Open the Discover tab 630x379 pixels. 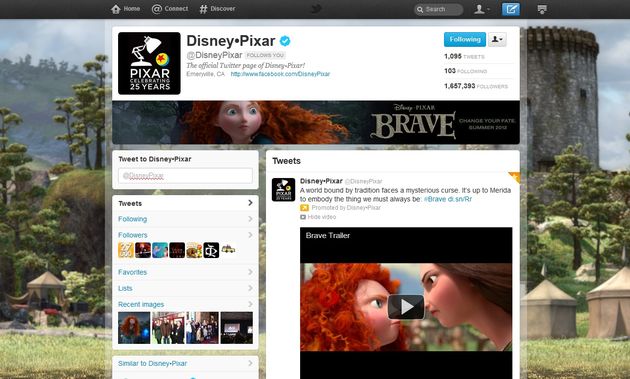pyautogui.click(x=217, y=9)
